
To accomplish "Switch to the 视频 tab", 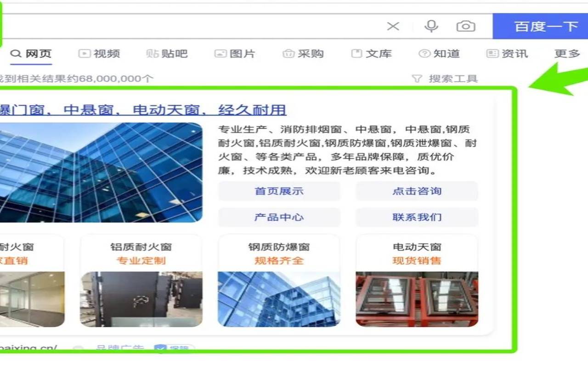I will click(x=99, y=54).
